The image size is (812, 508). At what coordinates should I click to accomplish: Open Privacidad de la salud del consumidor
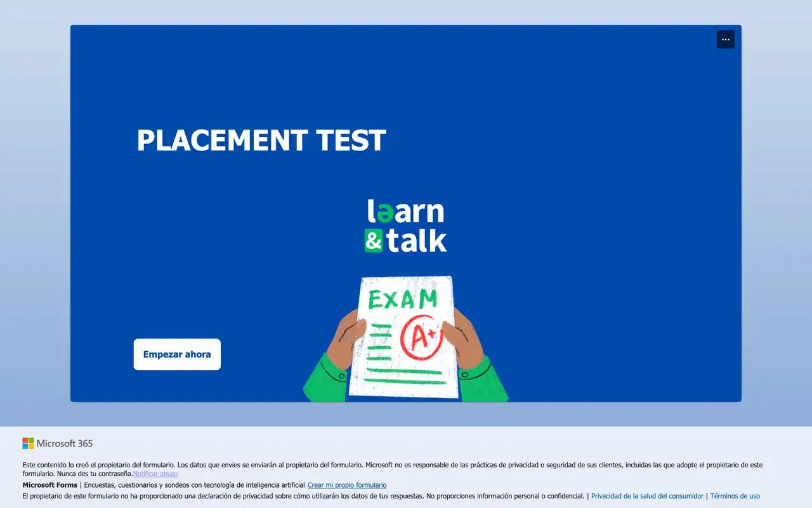point(647,496)
